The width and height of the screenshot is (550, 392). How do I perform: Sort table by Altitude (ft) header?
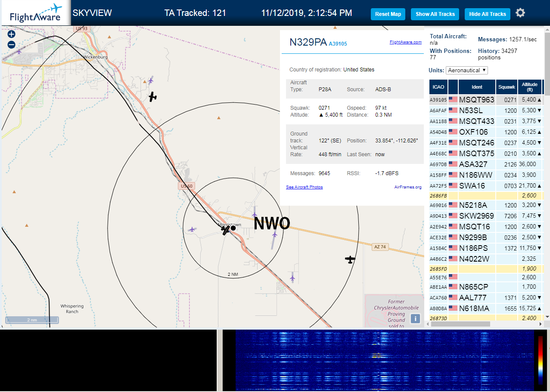point(530,87)
